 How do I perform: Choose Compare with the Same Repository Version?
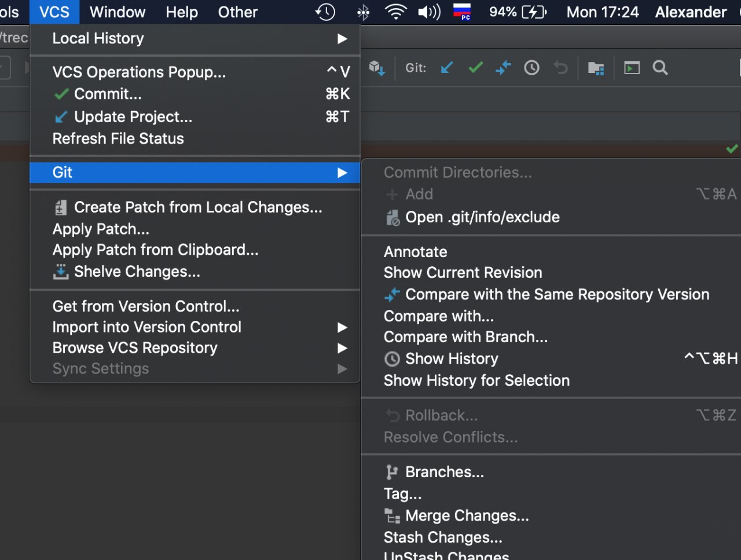point(551,294)
